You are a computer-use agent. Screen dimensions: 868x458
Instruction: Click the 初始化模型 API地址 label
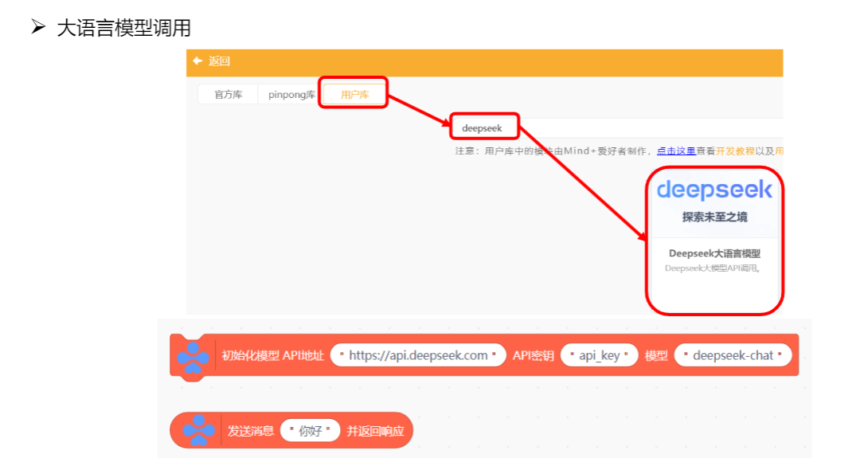pyautogui.click(x=272, y=355)
